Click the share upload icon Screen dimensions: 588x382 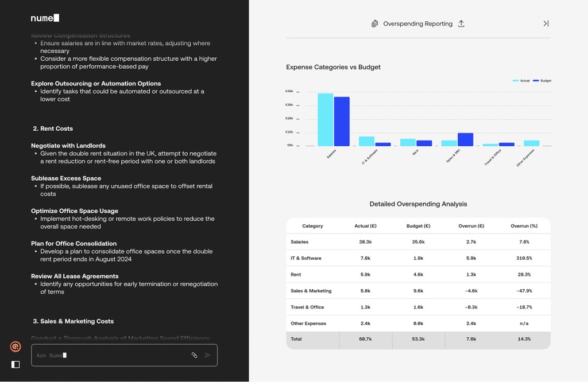[461, 24]
